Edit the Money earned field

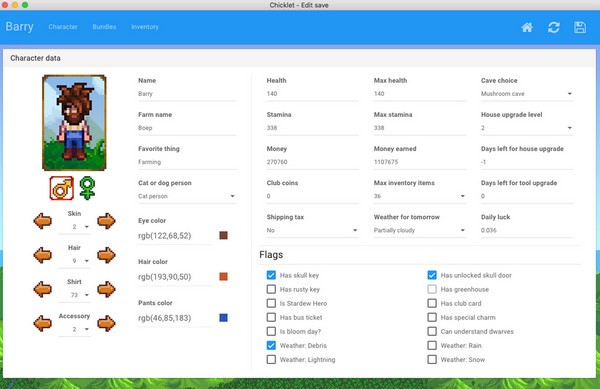[419, 162]
